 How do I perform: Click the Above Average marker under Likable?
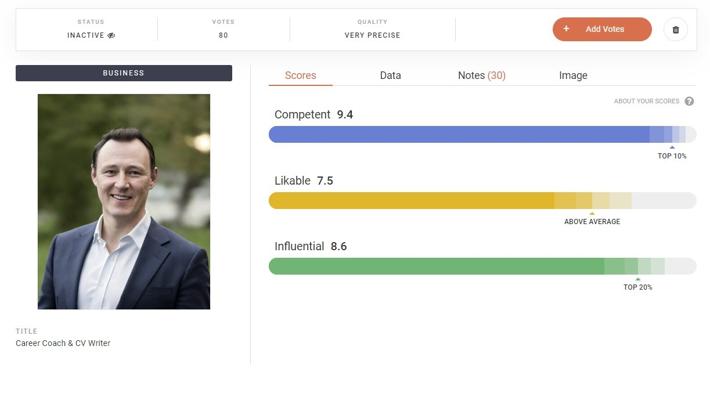(592, 221)
